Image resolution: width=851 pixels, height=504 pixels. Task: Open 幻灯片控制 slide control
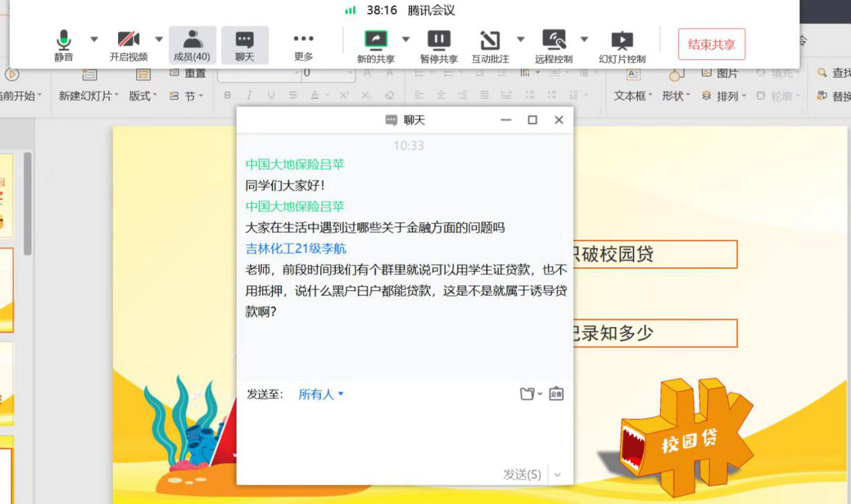click(x=622, y=46)
